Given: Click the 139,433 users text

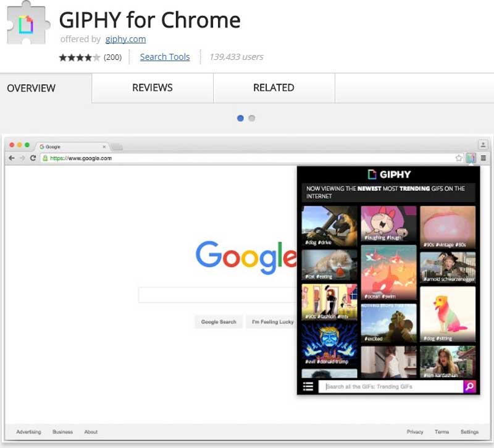Looking at the screenshot, I should (237, 57).
